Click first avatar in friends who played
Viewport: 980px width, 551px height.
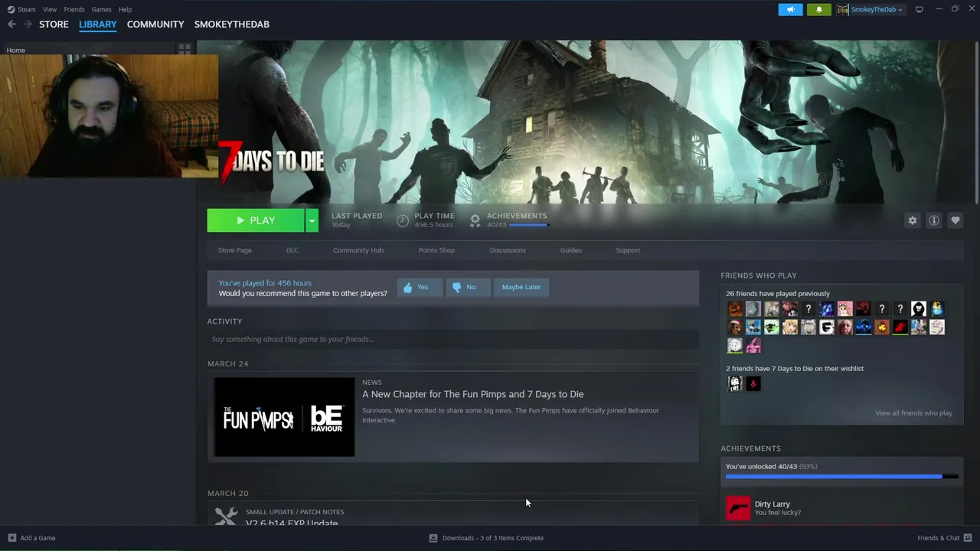[x=735, y=309]
